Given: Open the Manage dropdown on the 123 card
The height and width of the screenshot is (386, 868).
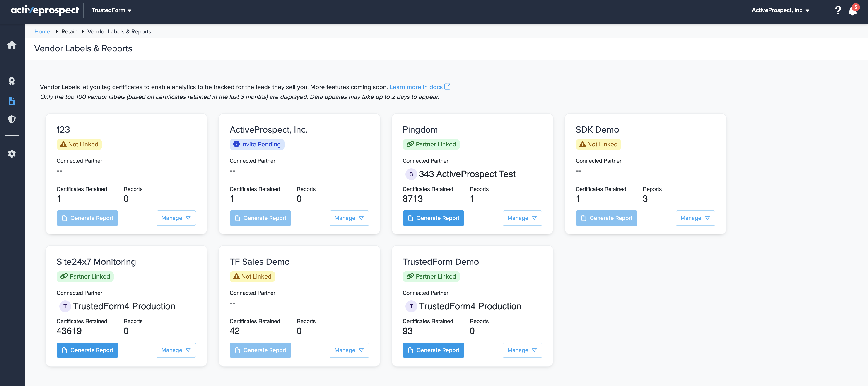Looking at the screenshot, I should pyautogui.click(x=176, y=218).
